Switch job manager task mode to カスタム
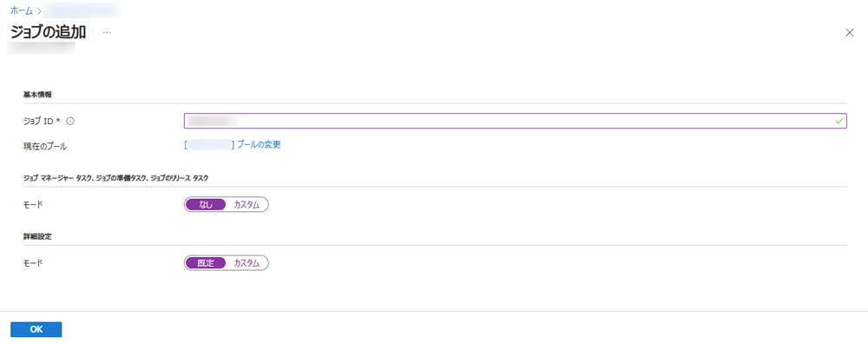This screenshot has width=868, height=344. [x=247, y=204]
